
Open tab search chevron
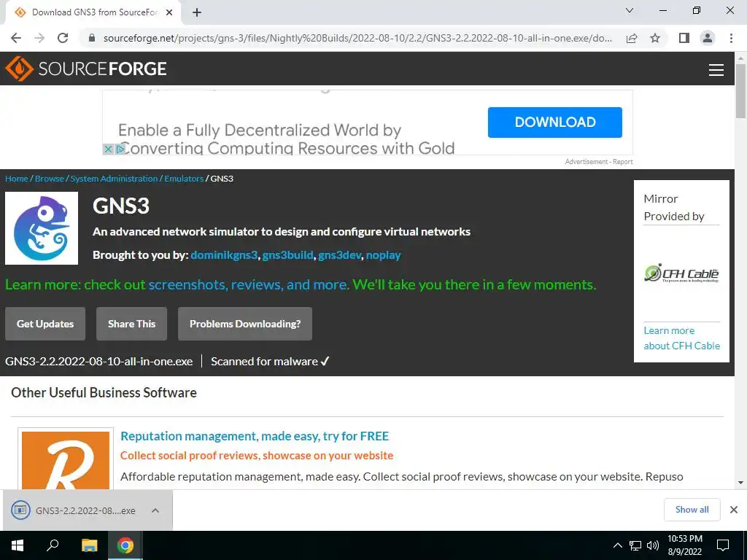pyautogui.click(x=630, y=10)
